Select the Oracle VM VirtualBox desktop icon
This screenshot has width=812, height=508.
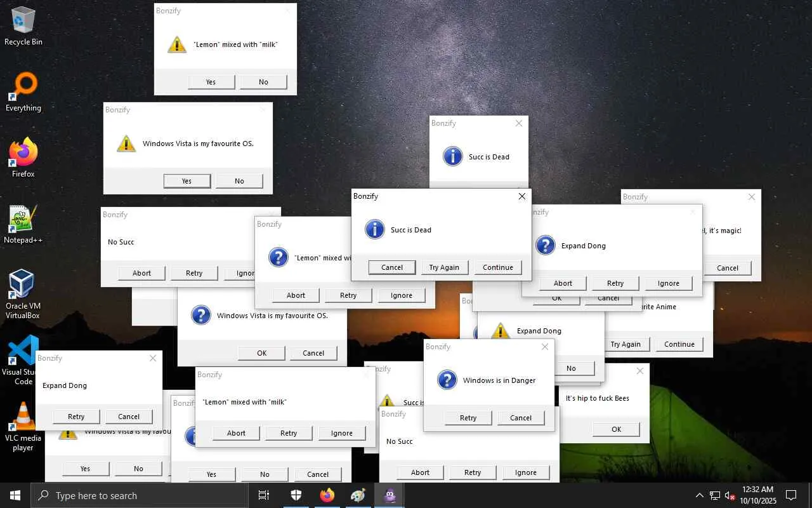coord(23,295)
